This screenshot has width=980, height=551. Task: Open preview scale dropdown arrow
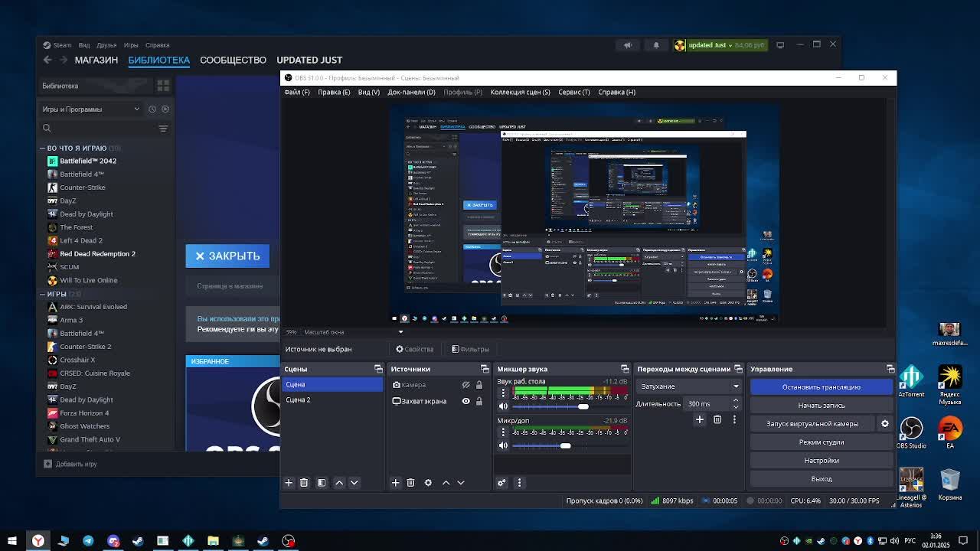[400, 332]
